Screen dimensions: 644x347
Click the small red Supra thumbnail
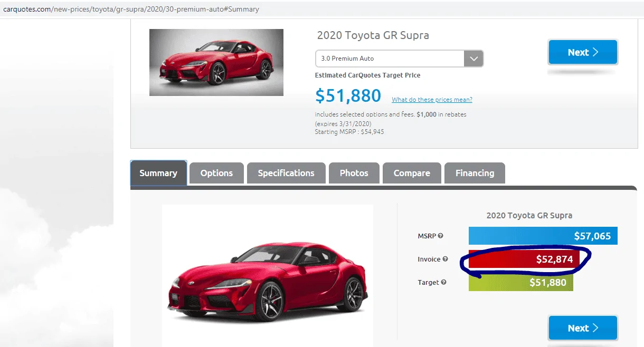pyautogui.click(x=216, y=62)
